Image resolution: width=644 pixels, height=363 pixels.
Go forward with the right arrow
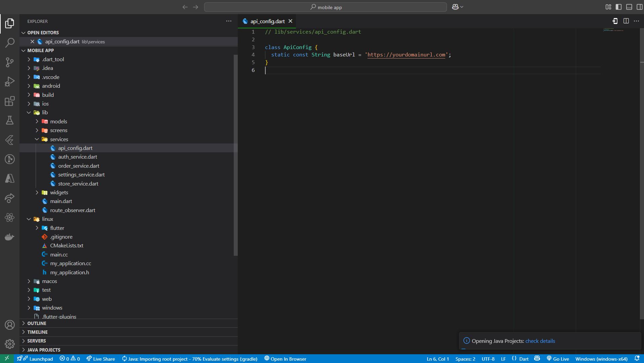[195, 7]
